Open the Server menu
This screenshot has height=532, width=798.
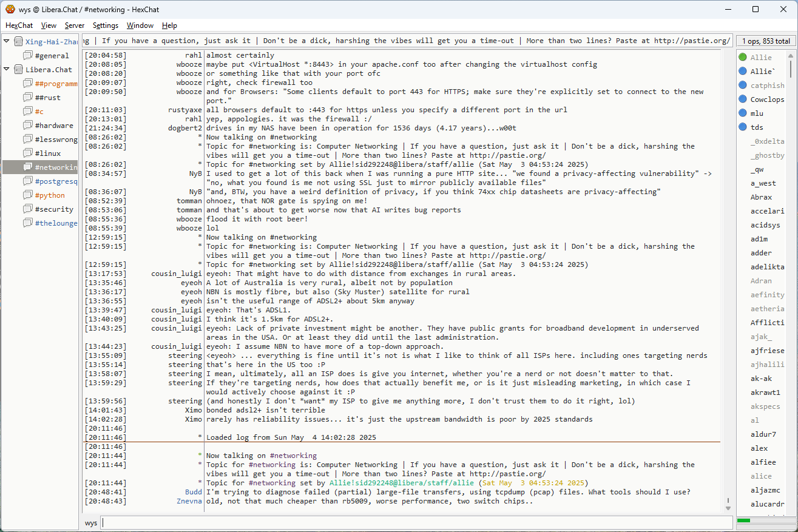click(x=75, y=25)
